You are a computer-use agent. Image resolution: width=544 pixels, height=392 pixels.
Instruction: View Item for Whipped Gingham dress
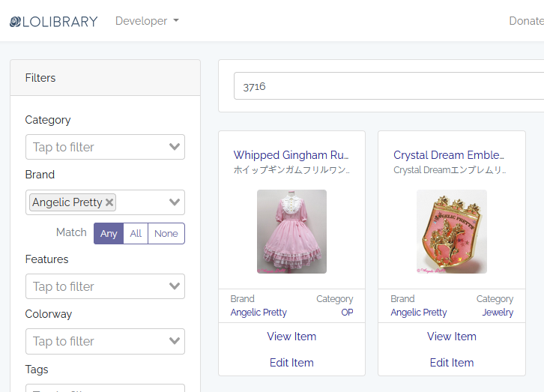(291, 337)
